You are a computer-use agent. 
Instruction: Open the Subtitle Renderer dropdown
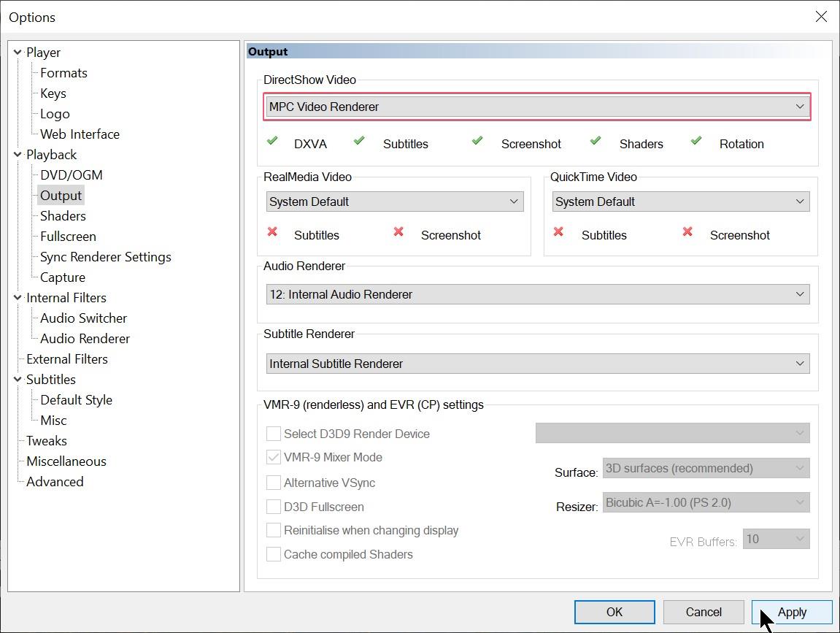(x=538, y=364)
